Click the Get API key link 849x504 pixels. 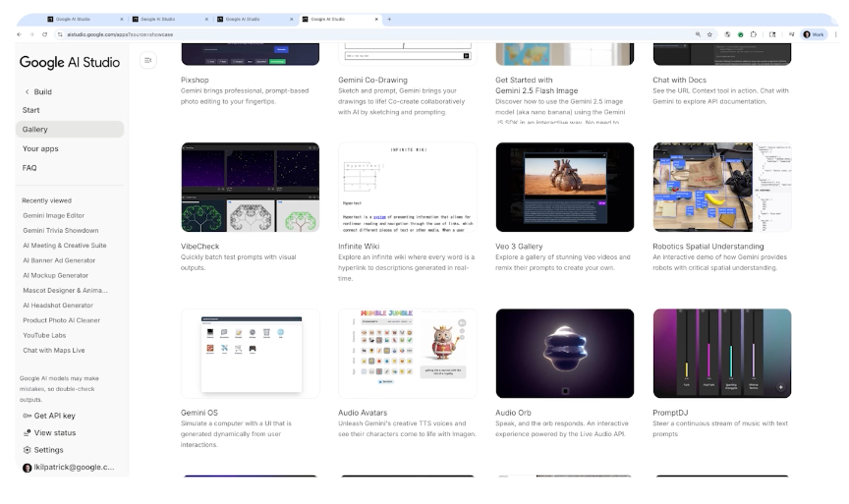[x=55, y=416]
